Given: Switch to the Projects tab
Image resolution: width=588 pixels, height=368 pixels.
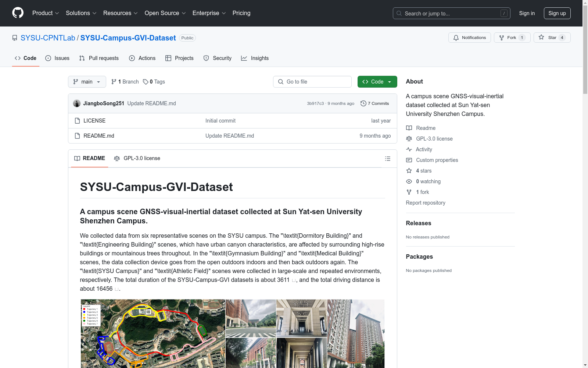Looking at the screenshot, I should (179, 58).
